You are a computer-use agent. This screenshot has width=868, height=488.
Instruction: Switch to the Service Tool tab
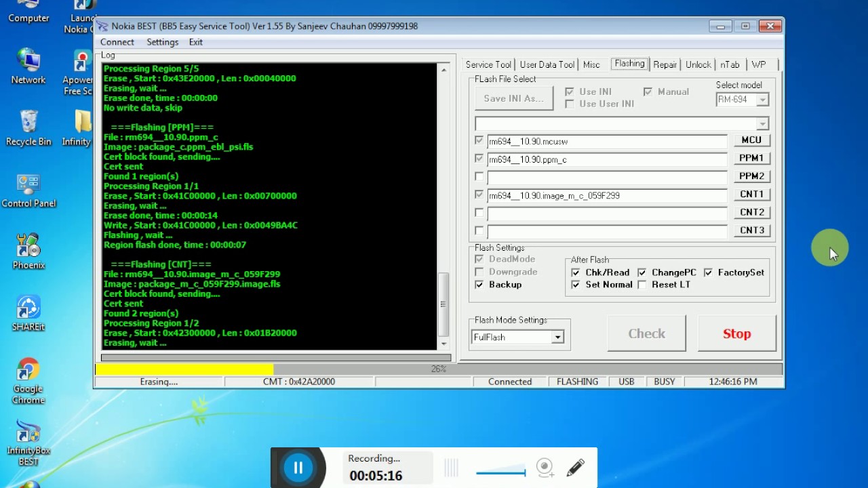click(x=488, y=64)
